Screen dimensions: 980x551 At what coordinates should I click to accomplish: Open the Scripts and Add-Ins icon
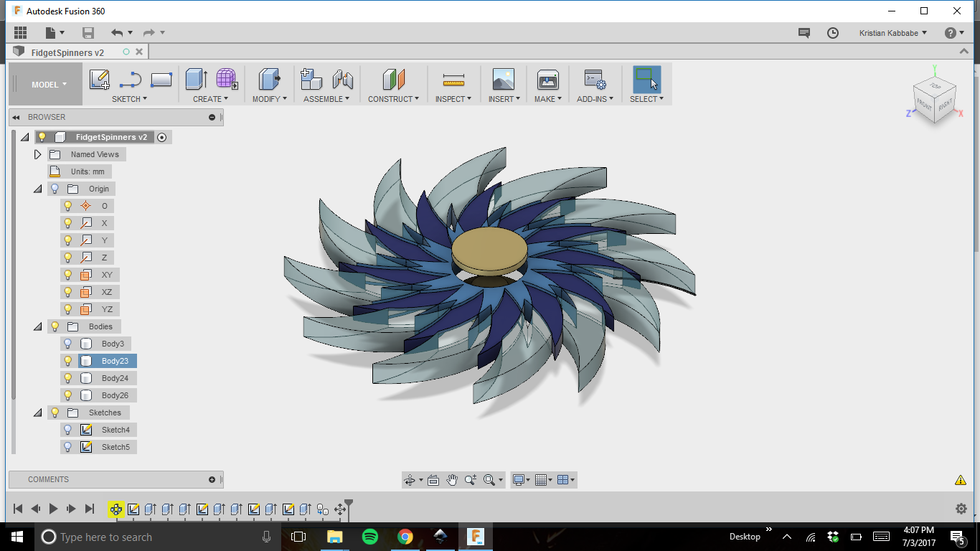pyautogui.click(x=595, y=79)
